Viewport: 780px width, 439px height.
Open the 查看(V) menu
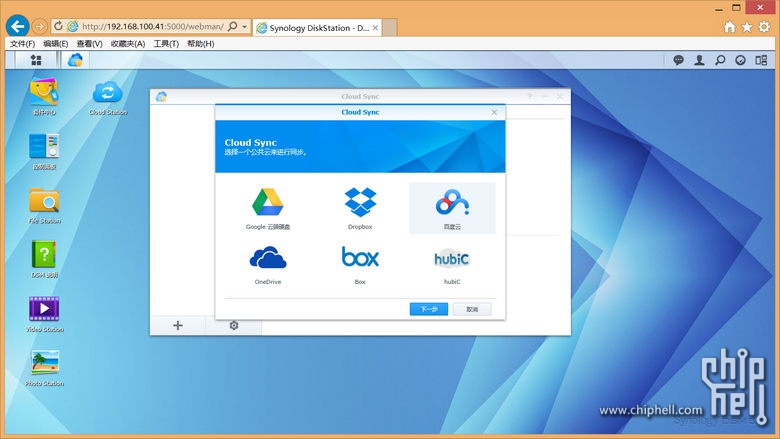[x=90, y=44]
